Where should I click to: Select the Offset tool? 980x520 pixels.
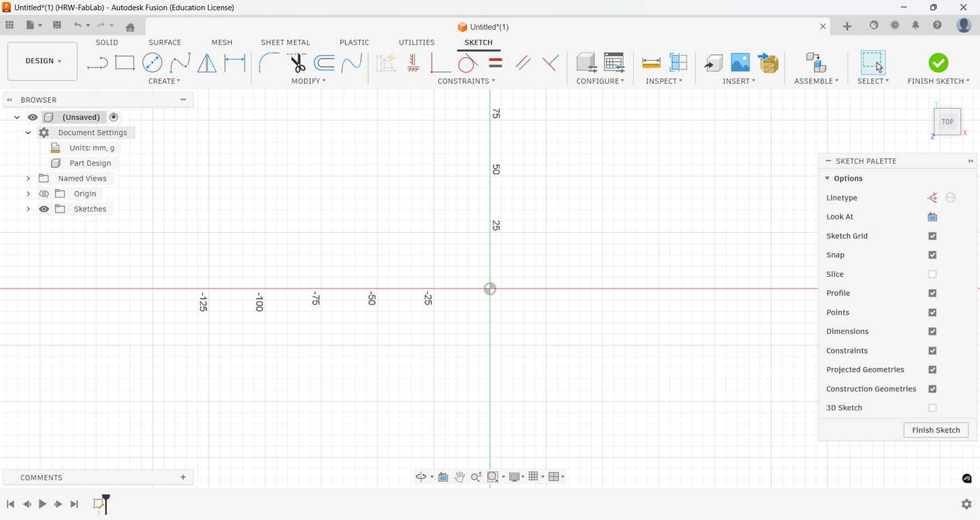click(x=325, y=63)
